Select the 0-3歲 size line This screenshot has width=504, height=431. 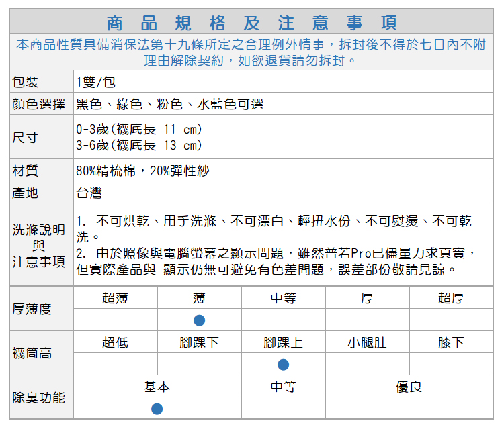tap(139, 129)
